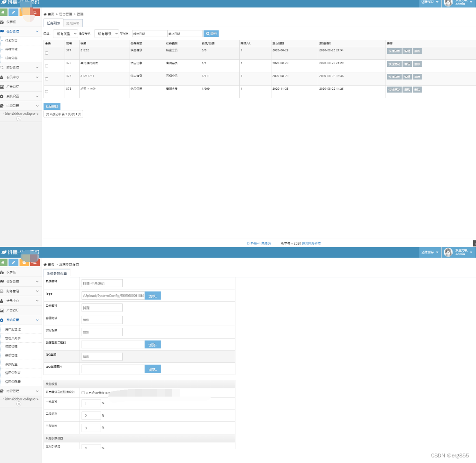The height and width of the screenshot is (463, 476).
Task: Select the 系统参数设置 tab
Action: click(57, 273)
